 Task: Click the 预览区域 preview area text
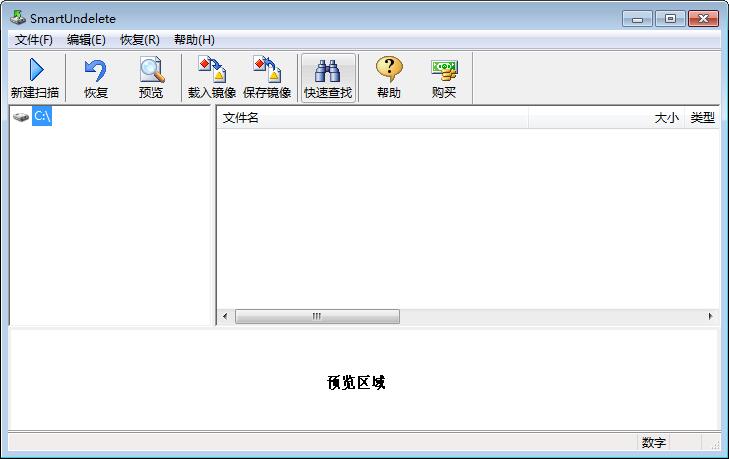356,382
